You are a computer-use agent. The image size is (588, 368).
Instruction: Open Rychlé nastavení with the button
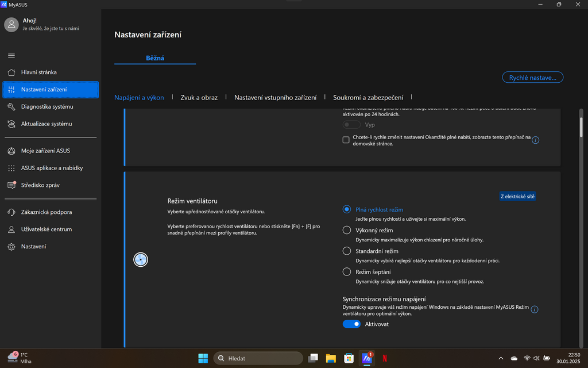(x=532, y=77)
